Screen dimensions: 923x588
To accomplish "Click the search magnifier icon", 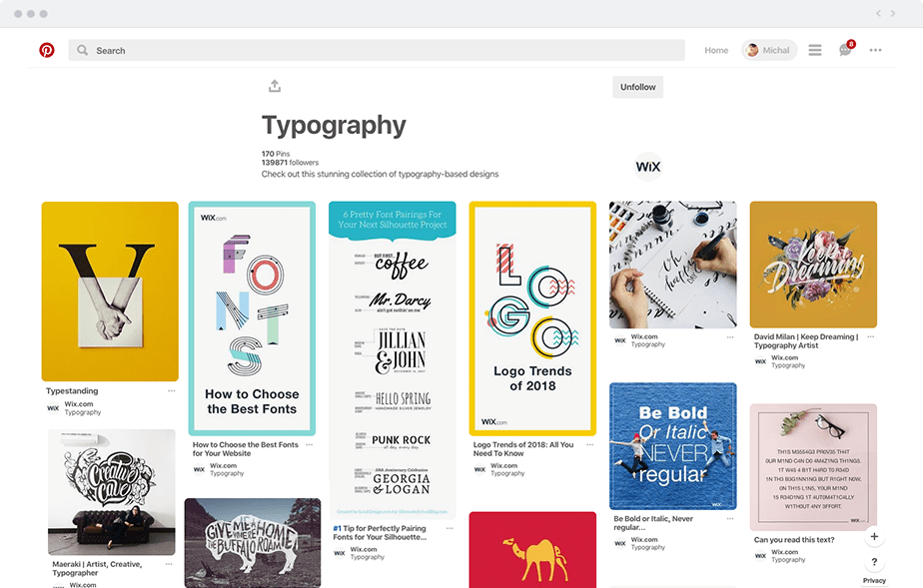I will (81, 49).
